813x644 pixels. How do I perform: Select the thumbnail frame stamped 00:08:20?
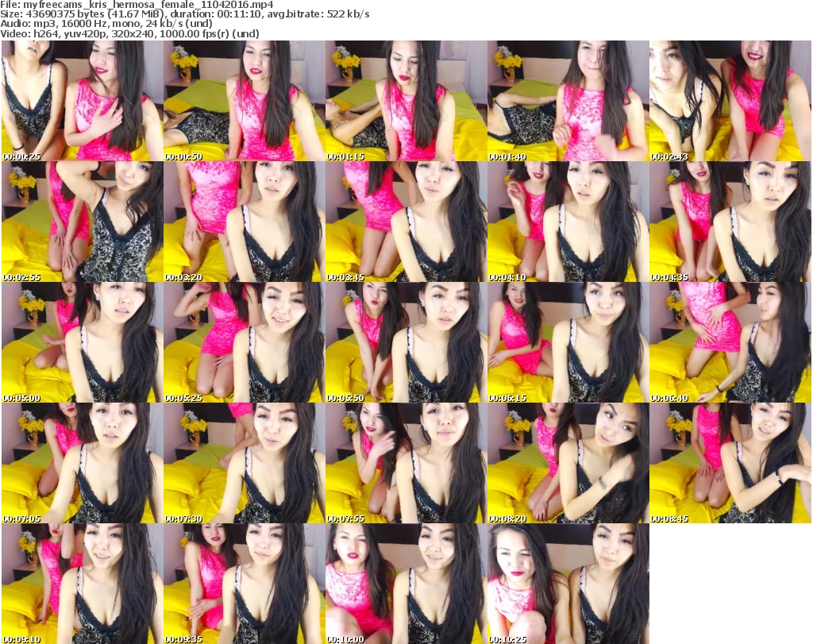[x=568, y=463]
